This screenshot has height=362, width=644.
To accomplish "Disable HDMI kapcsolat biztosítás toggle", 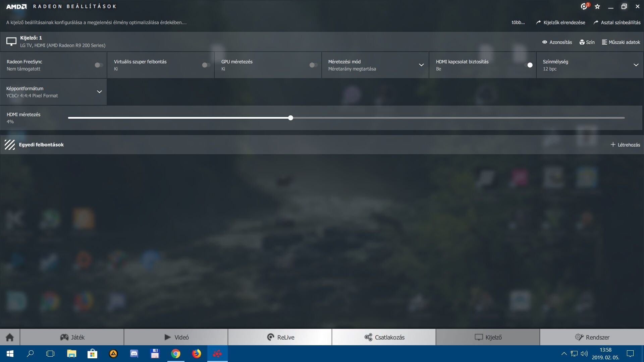I will pos(528,65).
